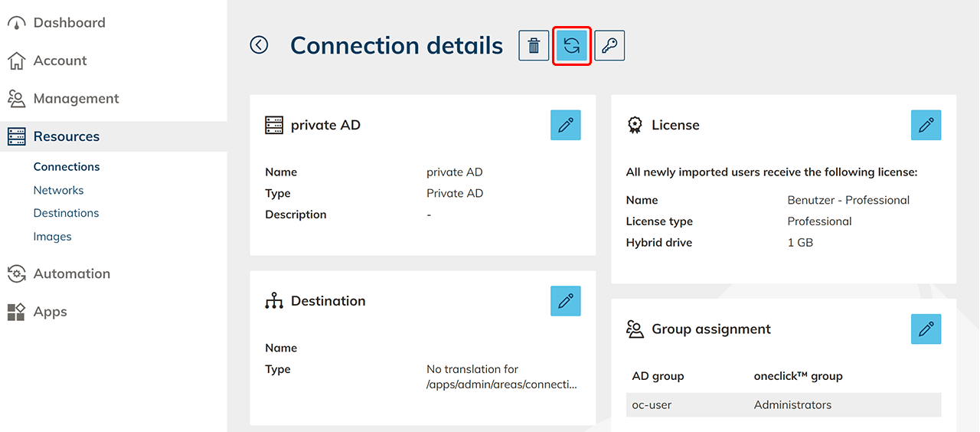Edit the Group assignment card
This screenshot has height=432, width=980.
click(x=926, y=329)
